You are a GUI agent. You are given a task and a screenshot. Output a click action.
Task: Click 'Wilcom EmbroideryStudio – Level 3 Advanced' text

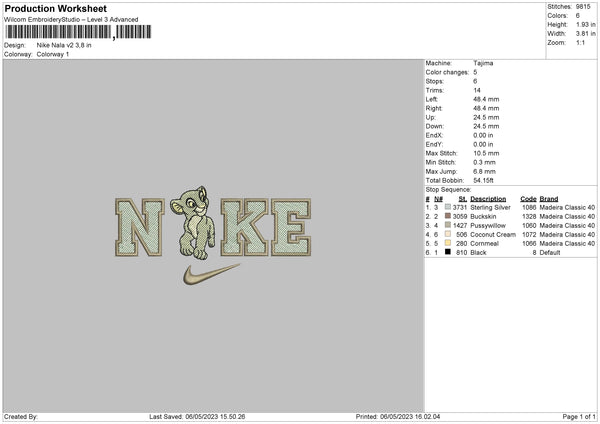71,20
